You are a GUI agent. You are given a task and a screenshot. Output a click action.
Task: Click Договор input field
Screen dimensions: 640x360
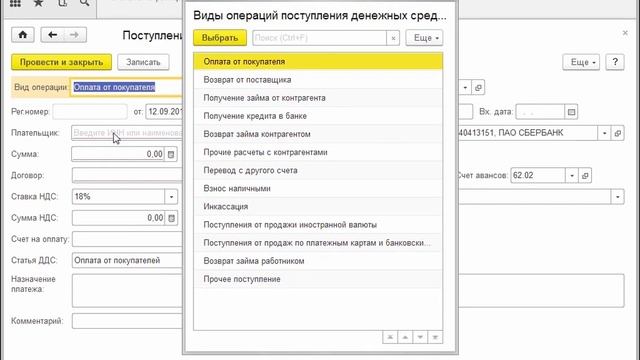coord(127,176)
